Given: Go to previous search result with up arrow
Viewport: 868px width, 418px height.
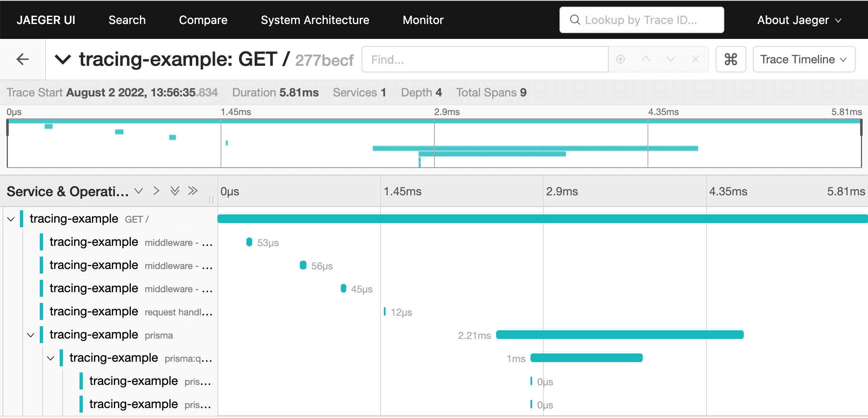Looking at the screenshot, I should [646, 60].
